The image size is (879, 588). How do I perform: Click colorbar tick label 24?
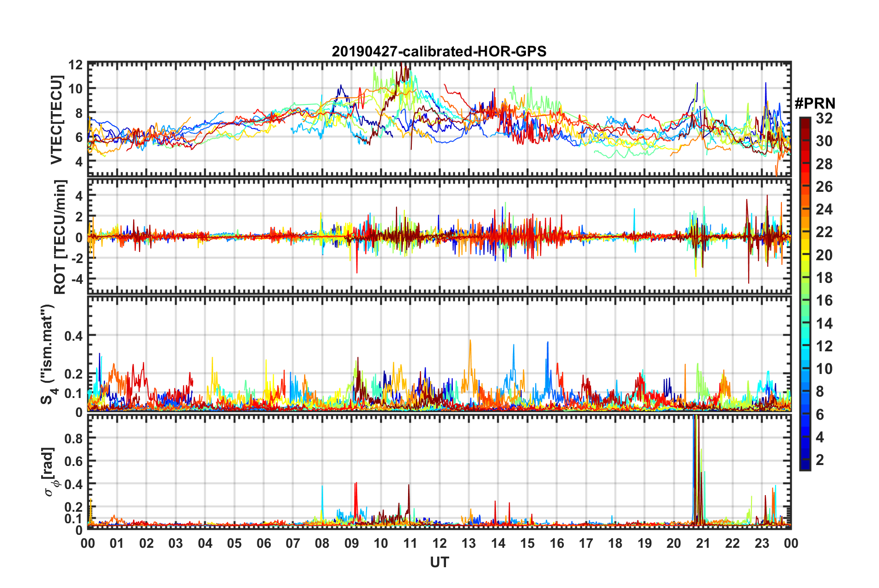click(824, 209)
